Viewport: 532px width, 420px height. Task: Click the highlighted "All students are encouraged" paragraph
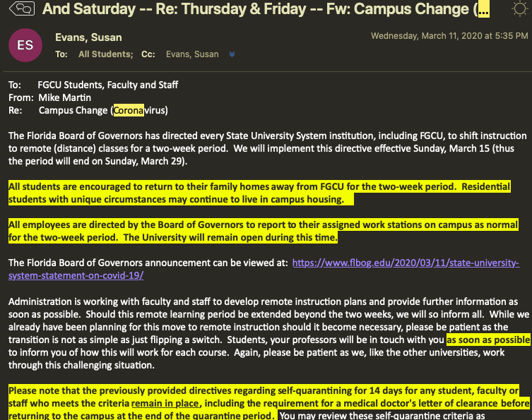264,193
